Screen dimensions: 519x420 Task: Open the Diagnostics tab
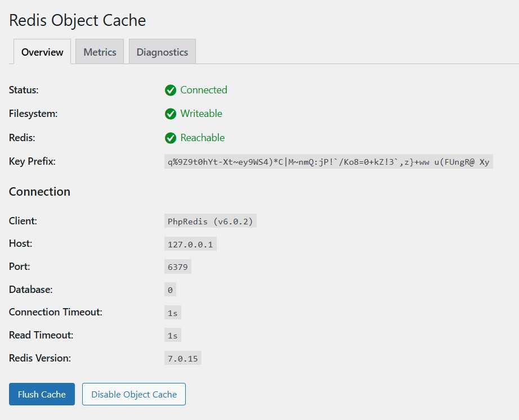pos(162,52)
